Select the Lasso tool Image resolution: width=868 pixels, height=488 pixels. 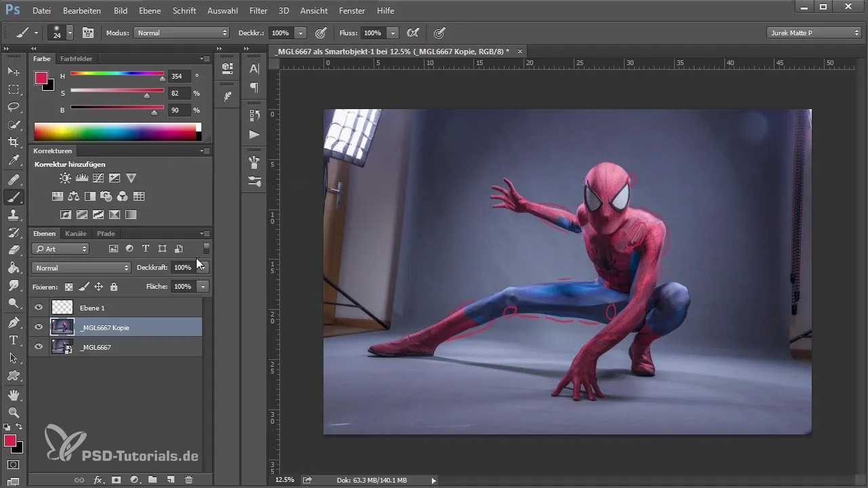(14, 107)
